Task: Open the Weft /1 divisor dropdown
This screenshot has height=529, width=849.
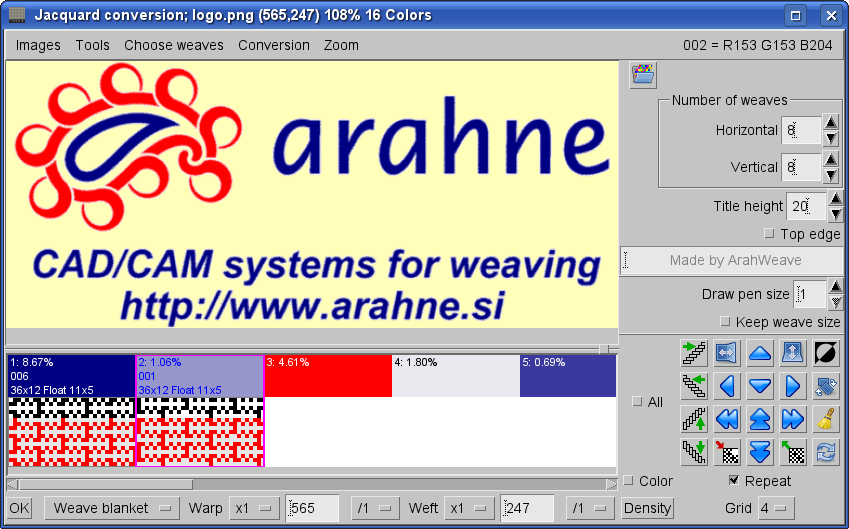Action: 590,508
